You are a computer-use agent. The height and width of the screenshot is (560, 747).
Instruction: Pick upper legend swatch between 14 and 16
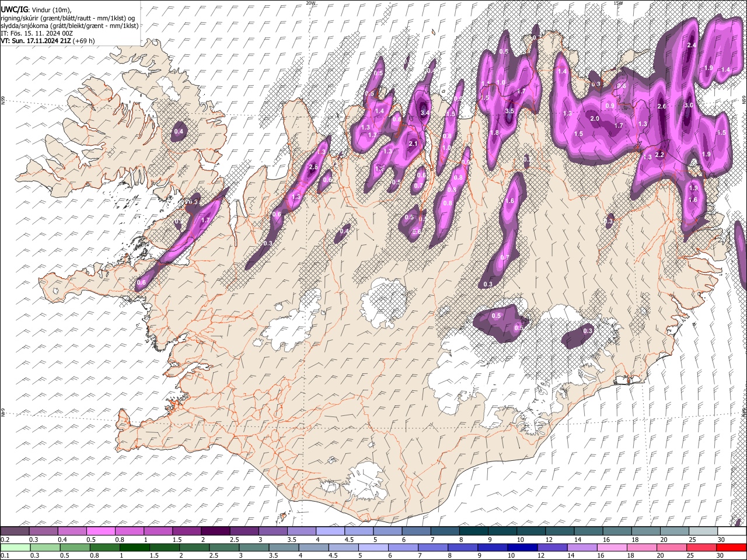point(589,531)
